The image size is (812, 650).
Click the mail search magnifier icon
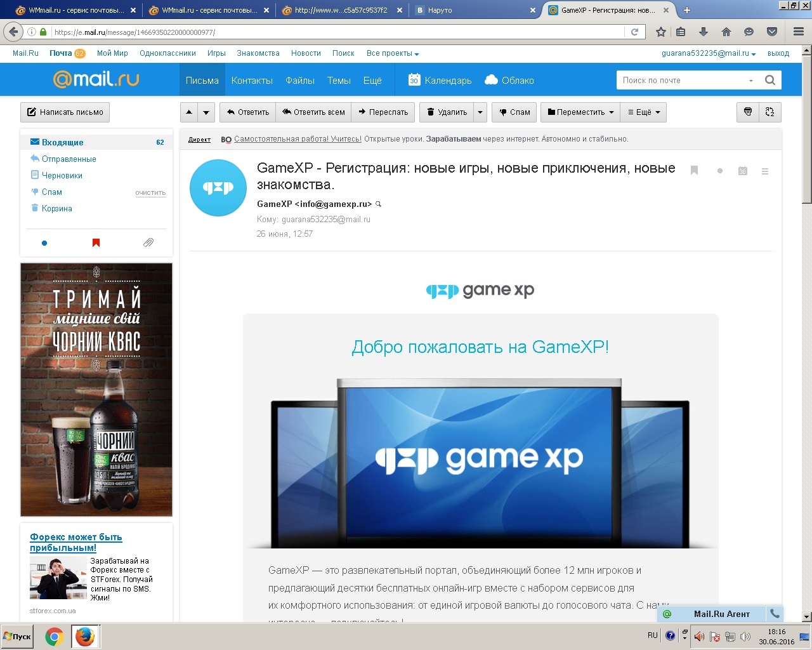[x=770, y=80]
